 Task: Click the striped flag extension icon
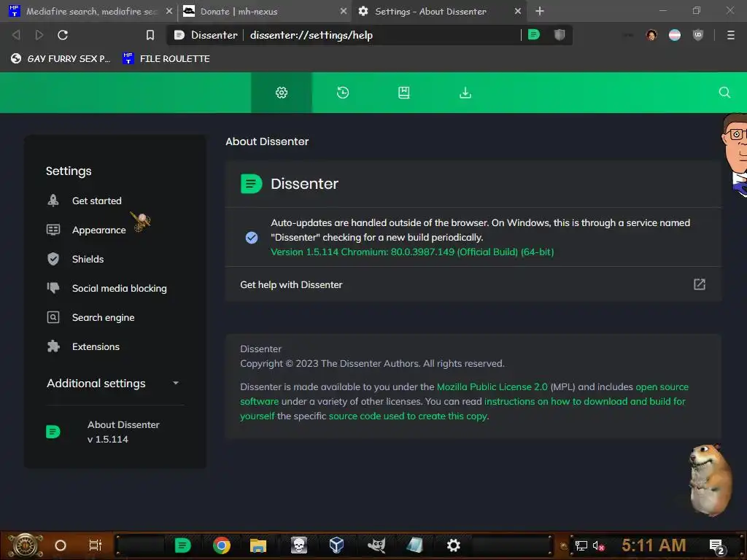click(x=675, y=35)
